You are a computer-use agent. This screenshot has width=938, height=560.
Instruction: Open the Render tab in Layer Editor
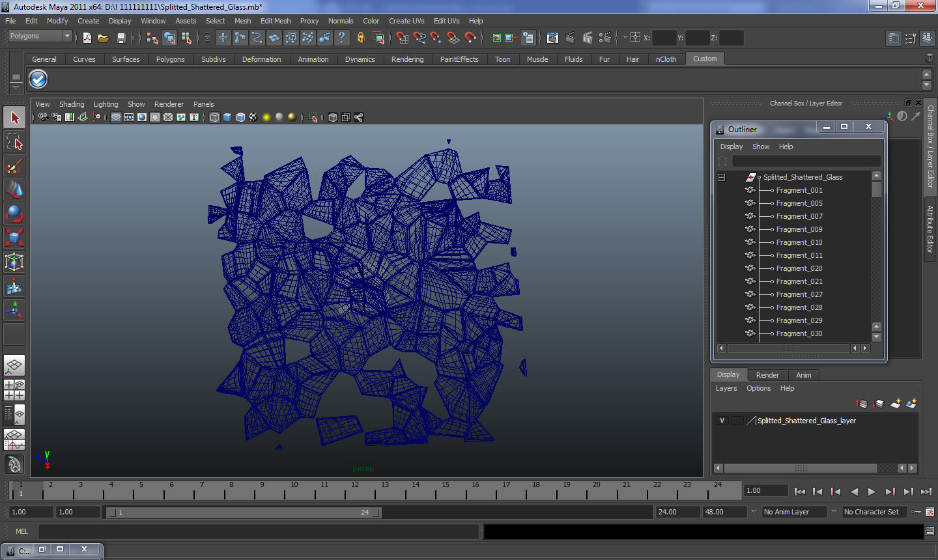pyautogui.click(x=767, y=375)
